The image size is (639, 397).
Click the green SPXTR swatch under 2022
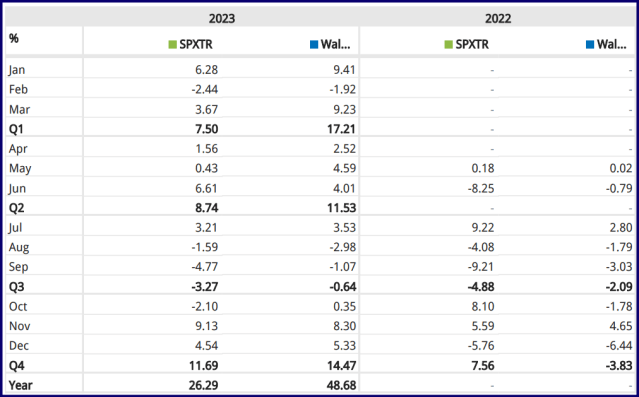coord(449,44)
